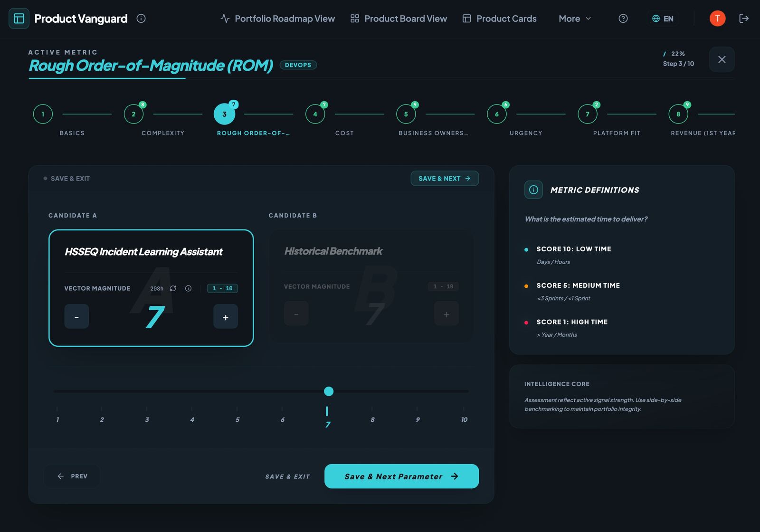This screenshot has width=760, height=532.
Task: Open the EN language selector
Action: click(x=663, y=19)
